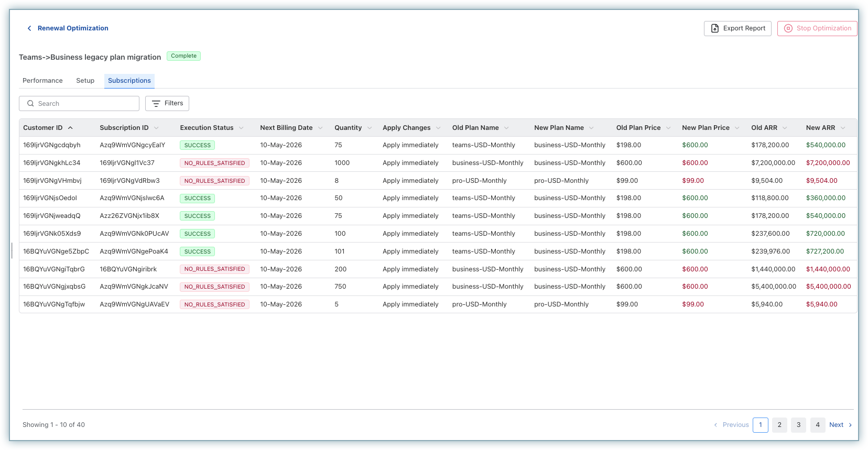Click the Customer ID sort ascending arrow
The width and height of the screenshot is (868, 450).
click(70, 128)
